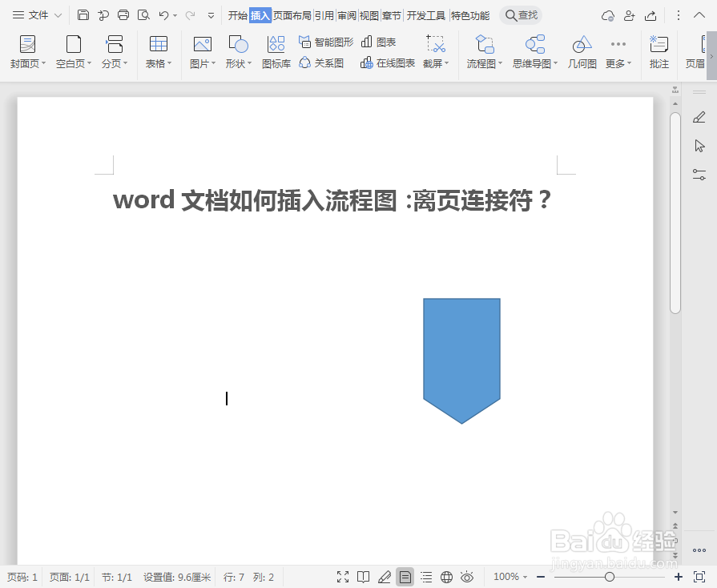Insert relationship diagram (关系图)
Screen dimensions: 717x588
point(321,63)
